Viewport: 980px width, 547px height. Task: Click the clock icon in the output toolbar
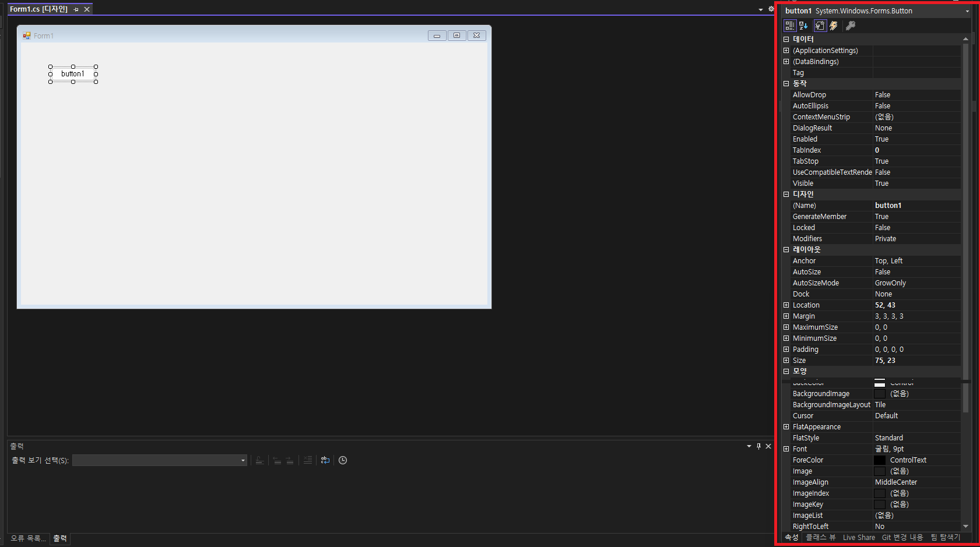point(343,460)
